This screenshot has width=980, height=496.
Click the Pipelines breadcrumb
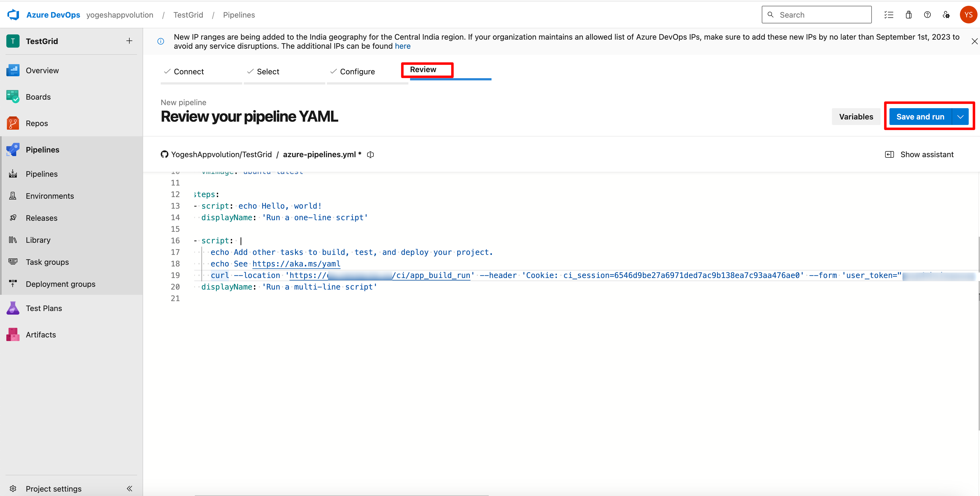click(239, 15)
